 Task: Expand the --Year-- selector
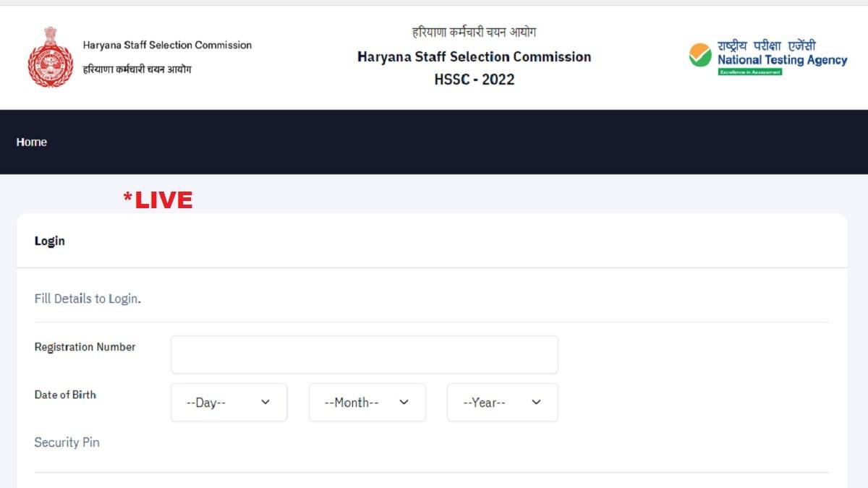502,402
